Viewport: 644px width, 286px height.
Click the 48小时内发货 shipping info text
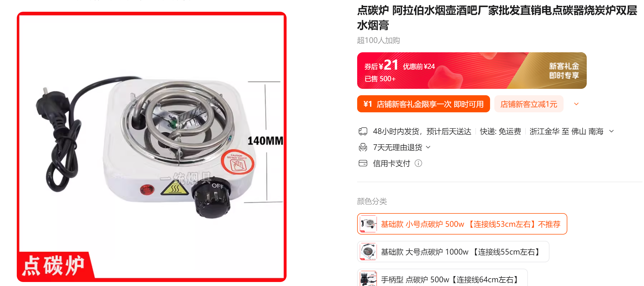coord(422,131)
